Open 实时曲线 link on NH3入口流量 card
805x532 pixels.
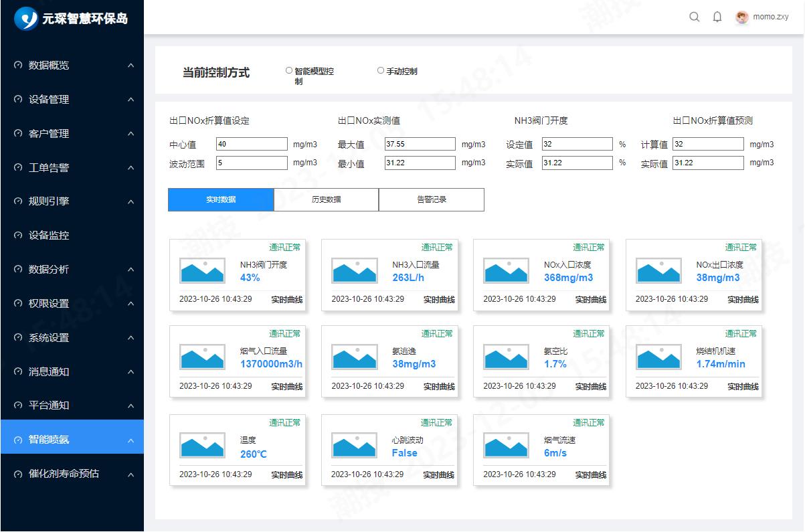click(439, 300)
